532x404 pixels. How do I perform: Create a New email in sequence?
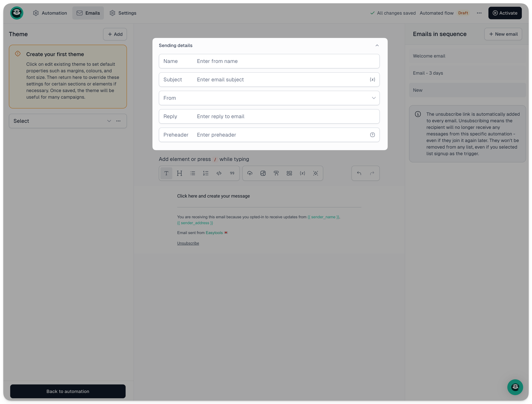(503, 34)
